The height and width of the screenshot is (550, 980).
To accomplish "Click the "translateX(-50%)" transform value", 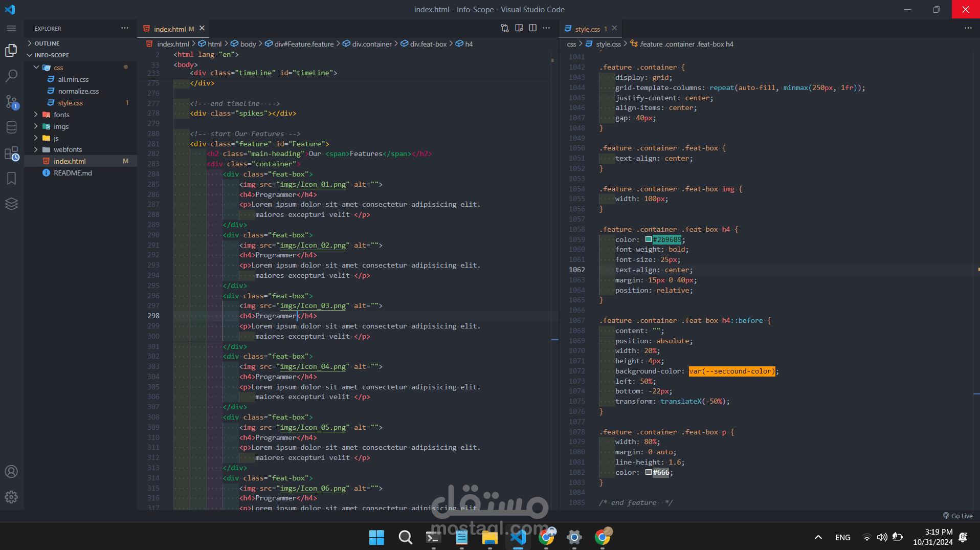I will point(693,401).
